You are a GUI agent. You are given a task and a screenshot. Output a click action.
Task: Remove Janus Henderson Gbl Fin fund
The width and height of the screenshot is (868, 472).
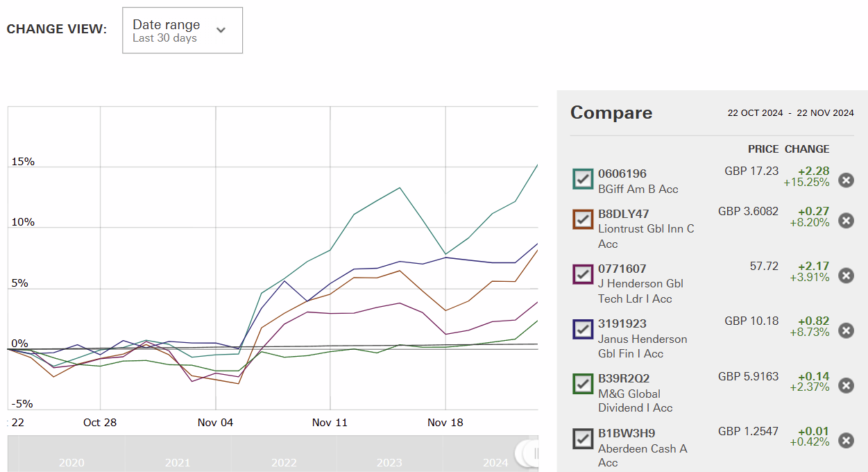(846, 330)
